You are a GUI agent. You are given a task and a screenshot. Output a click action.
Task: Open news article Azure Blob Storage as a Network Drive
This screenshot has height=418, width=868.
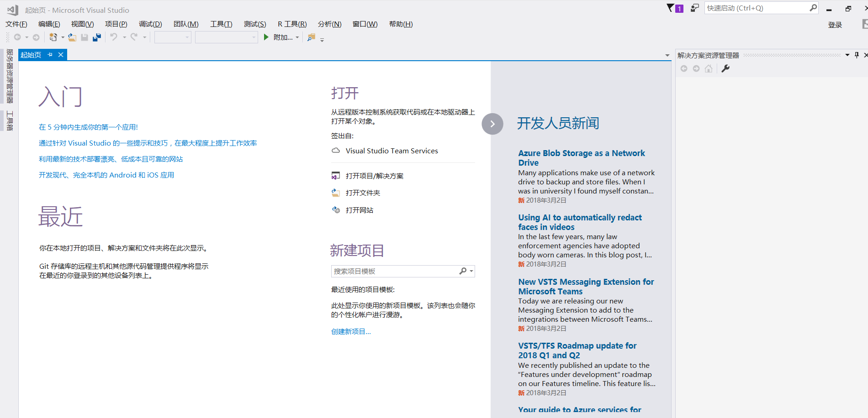pyautogui.click(x=582, y=158)
